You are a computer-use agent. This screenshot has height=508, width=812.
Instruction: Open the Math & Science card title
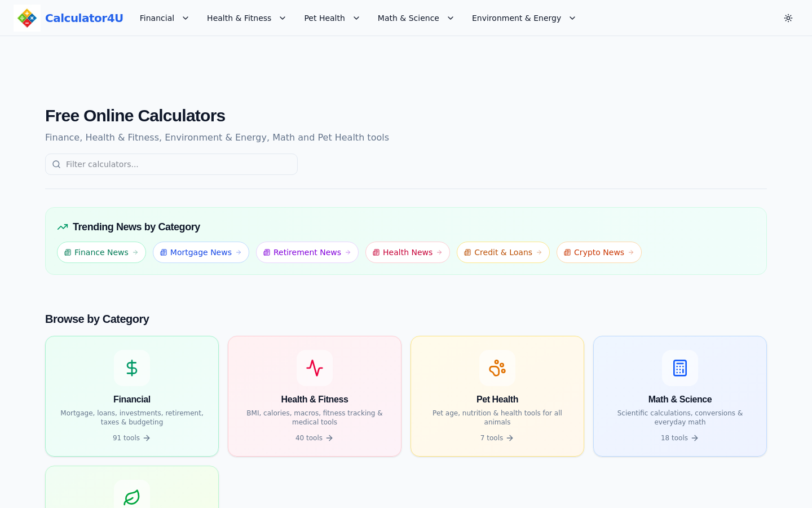[680, 399]
